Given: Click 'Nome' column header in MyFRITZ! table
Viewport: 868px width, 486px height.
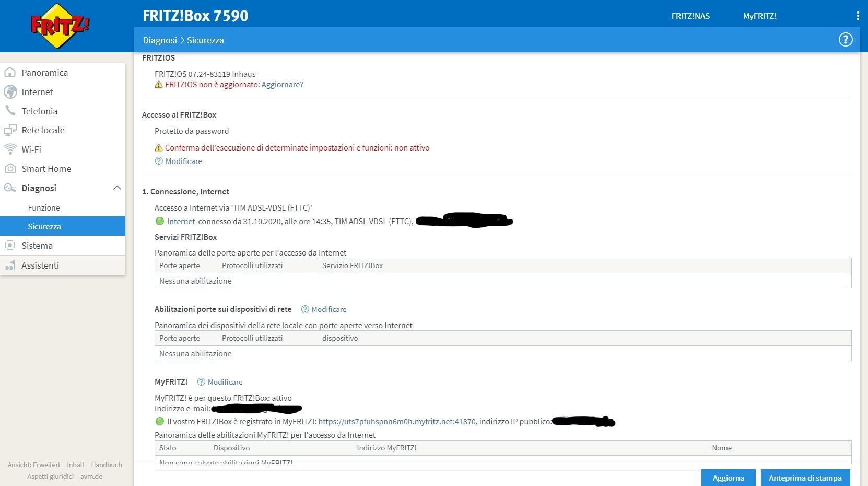Looking at the screenshot, I should [722, 448].
